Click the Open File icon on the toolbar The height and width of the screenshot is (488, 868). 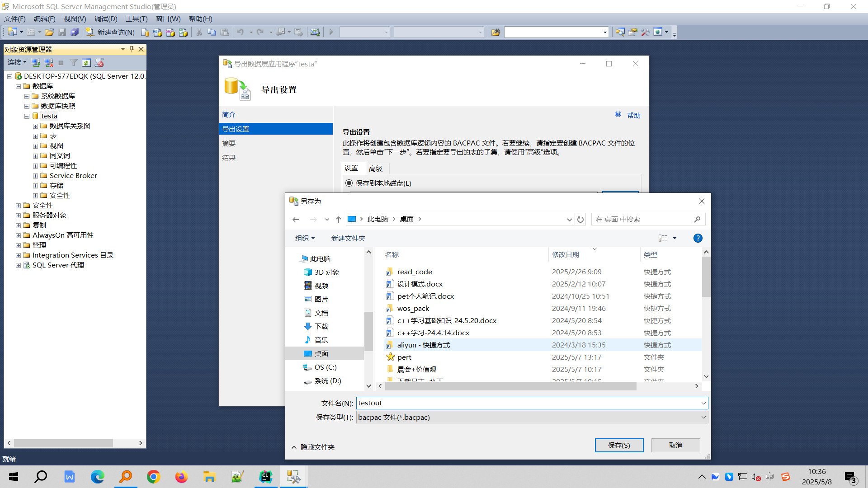(x=50, y=32)
